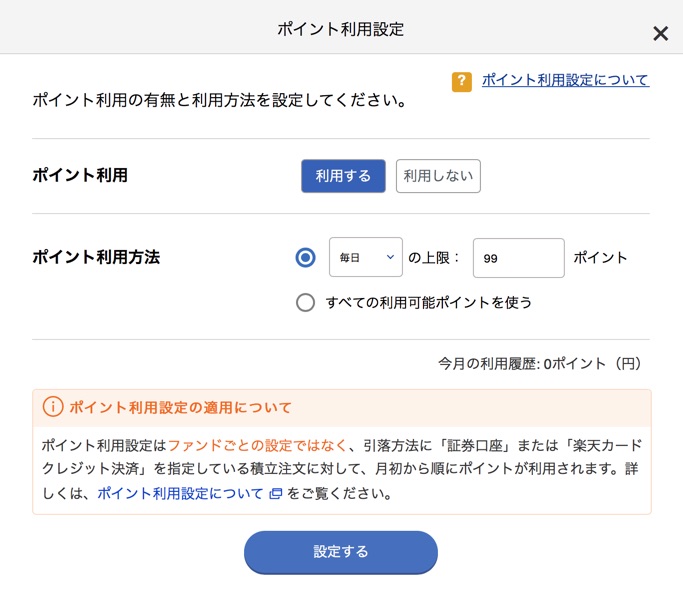Select 利用しない to disable point usage

438,176
